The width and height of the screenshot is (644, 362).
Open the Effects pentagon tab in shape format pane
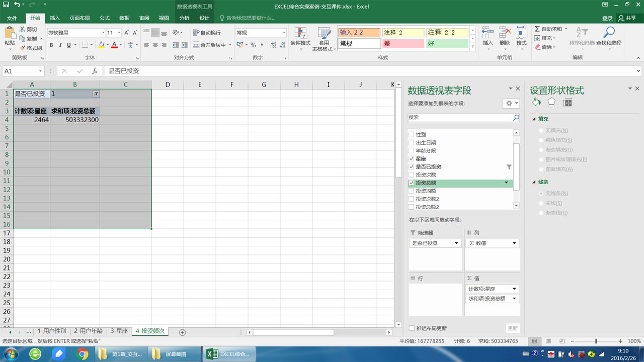pyautogui.click(x=551, y=102)
